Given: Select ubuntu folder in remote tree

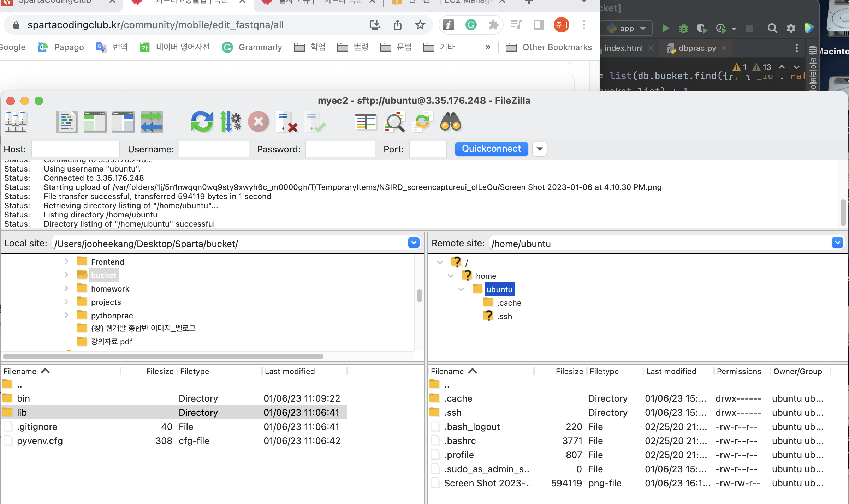Looking at the screenshot, I should [x=499, y=289].
